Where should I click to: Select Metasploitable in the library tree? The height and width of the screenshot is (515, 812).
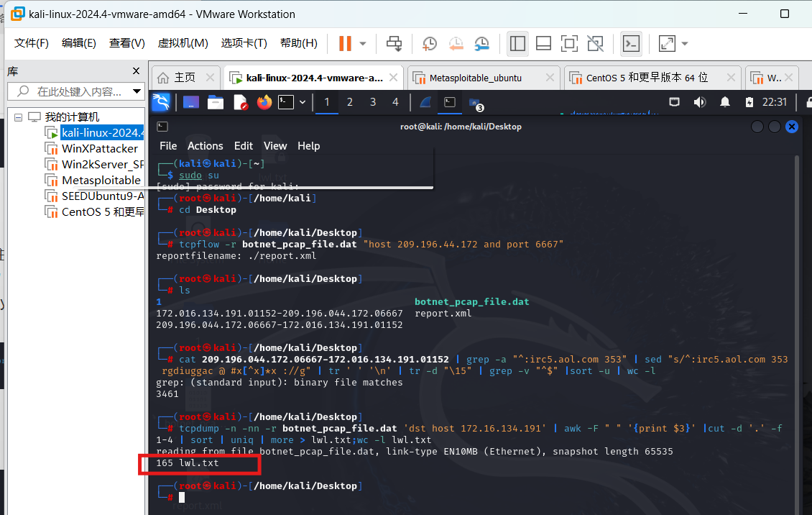coord(101,181)
